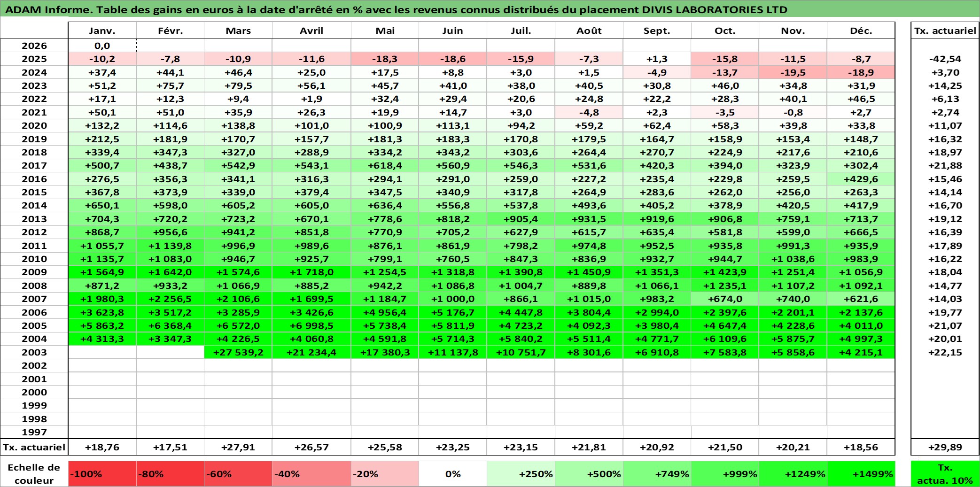Image resolution: width=980 pixels, height=487 pixels.
Task: Click the 2017 row label
Action: click(x=34, y=165)
